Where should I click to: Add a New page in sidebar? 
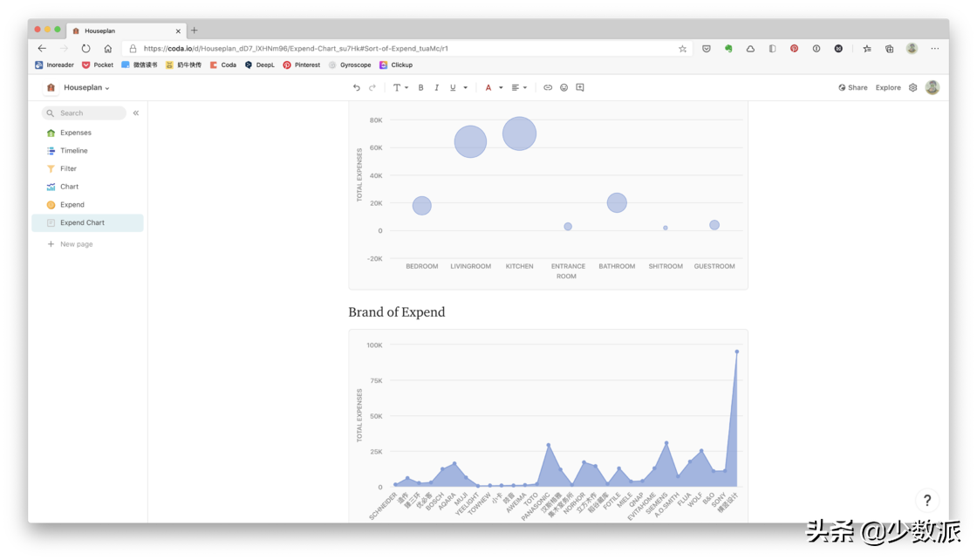70,244
